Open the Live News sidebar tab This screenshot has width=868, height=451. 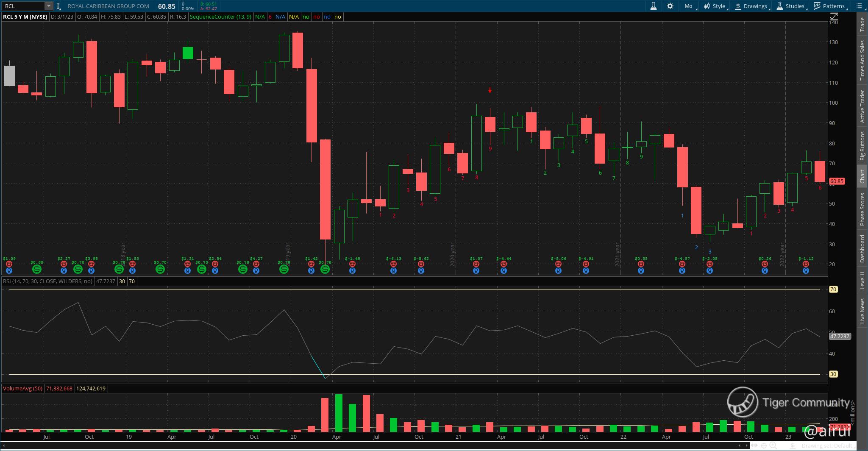(862, 311)
